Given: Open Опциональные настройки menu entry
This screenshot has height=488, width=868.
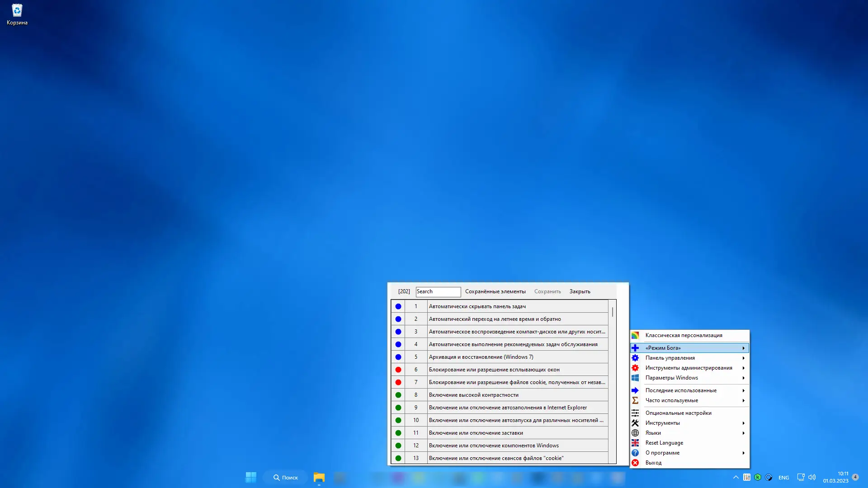Looking at the screenshot, I should [678, 413].
